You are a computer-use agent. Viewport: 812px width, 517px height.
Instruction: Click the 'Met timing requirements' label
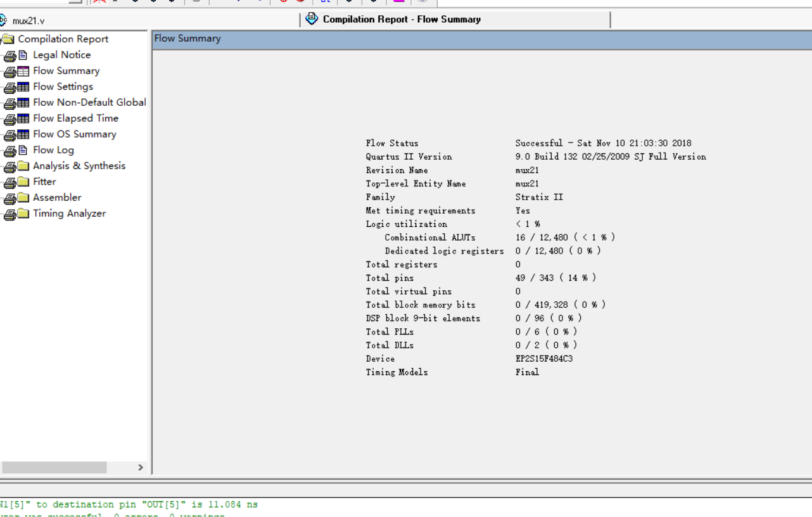[x=420, y=210]
